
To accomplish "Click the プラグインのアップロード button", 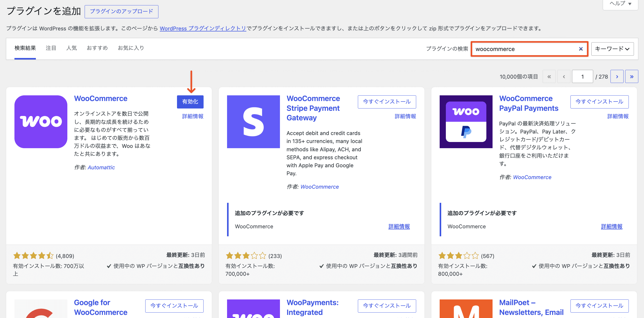I will [121, 12].
